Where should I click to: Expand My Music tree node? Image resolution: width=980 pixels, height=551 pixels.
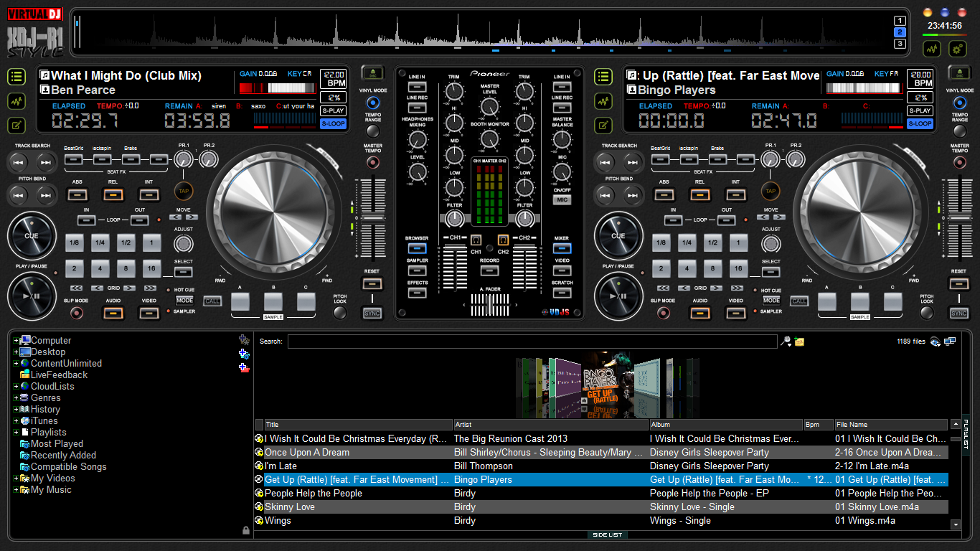[16, 490]
